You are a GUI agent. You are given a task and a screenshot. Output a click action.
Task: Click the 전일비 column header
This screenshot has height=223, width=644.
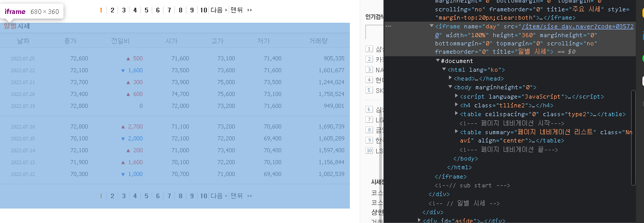pyautogui.click(x=120, y=41)
